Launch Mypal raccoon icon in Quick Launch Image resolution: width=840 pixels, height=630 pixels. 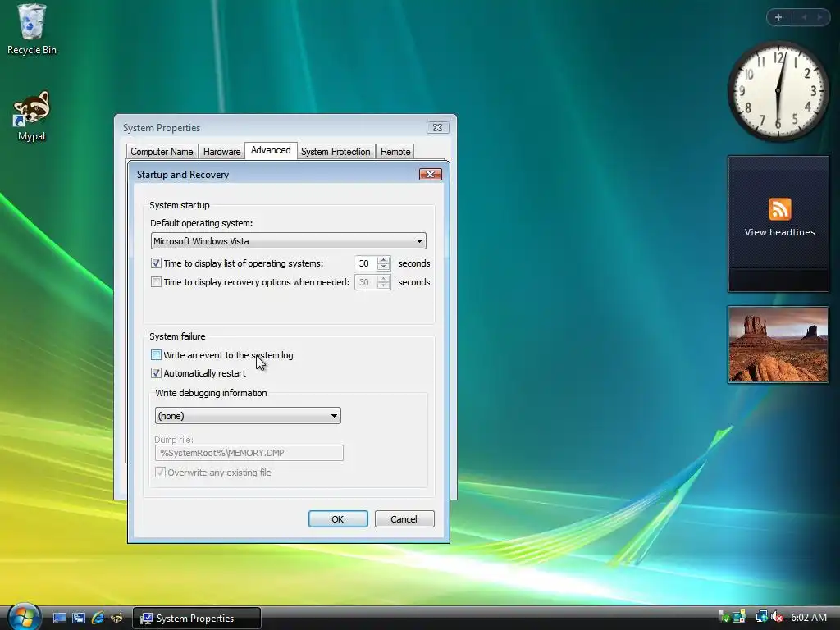coord(116,619)
